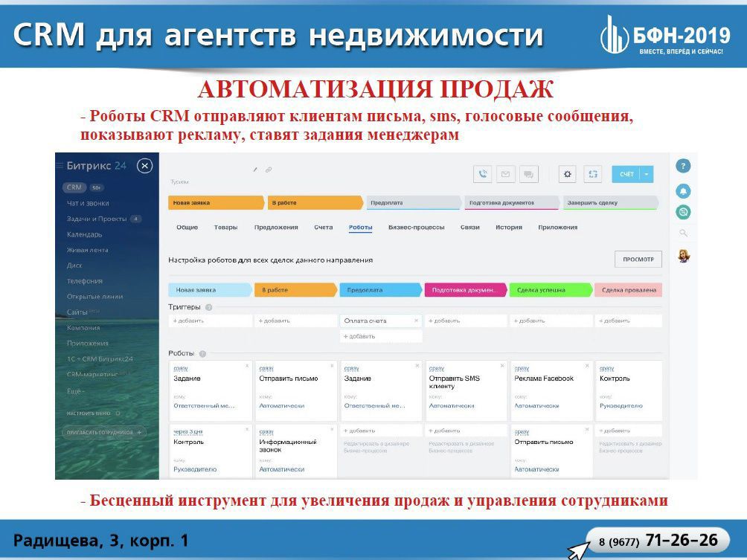The image size is (747, 560).
Task: Switch to the Роботы tab
Action: (x=361, y=227)
